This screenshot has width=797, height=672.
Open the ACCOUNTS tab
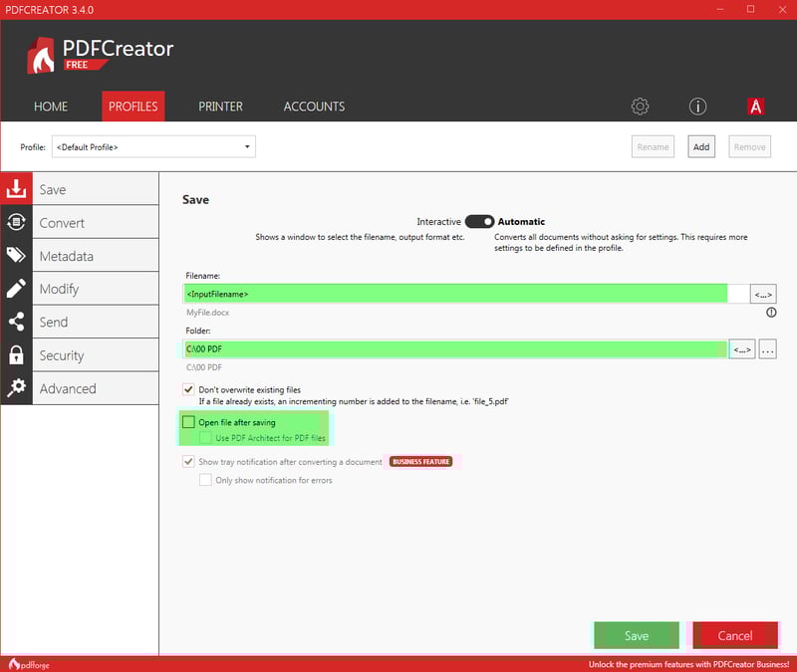[314, 107]
